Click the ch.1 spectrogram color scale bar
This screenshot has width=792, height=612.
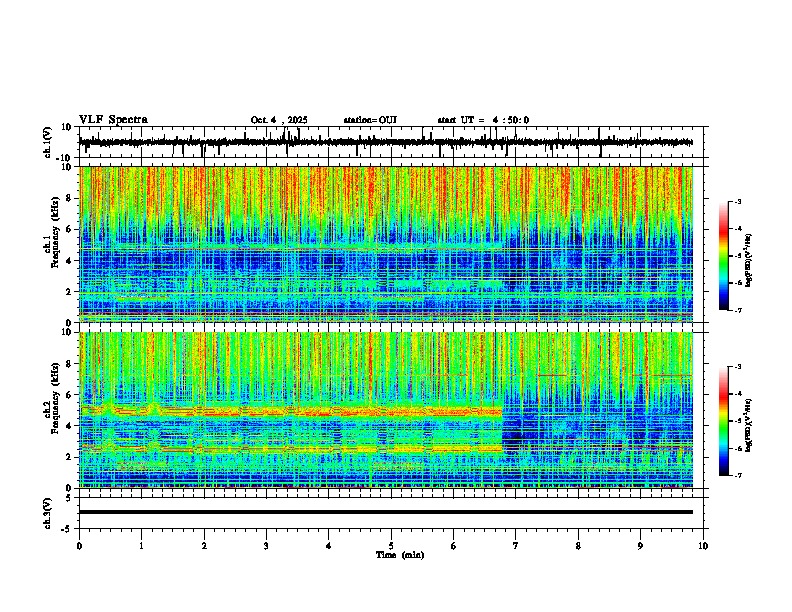723,256
